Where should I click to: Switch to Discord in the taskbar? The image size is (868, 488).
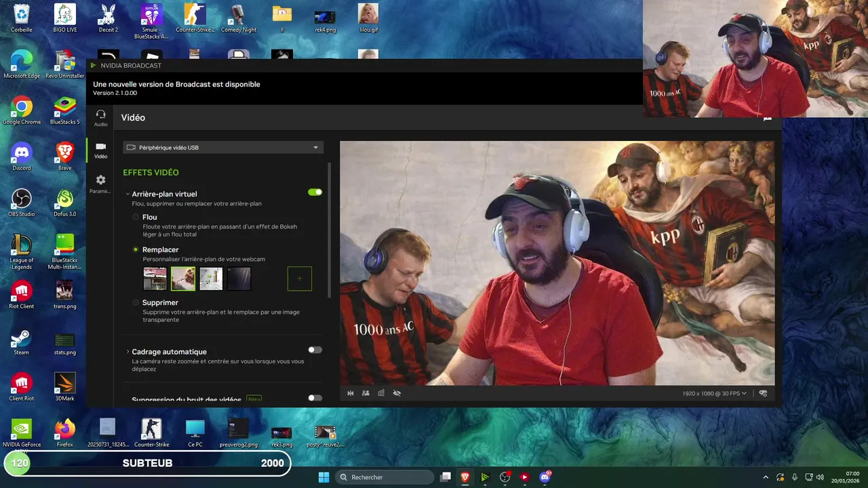tap(545, 477)
